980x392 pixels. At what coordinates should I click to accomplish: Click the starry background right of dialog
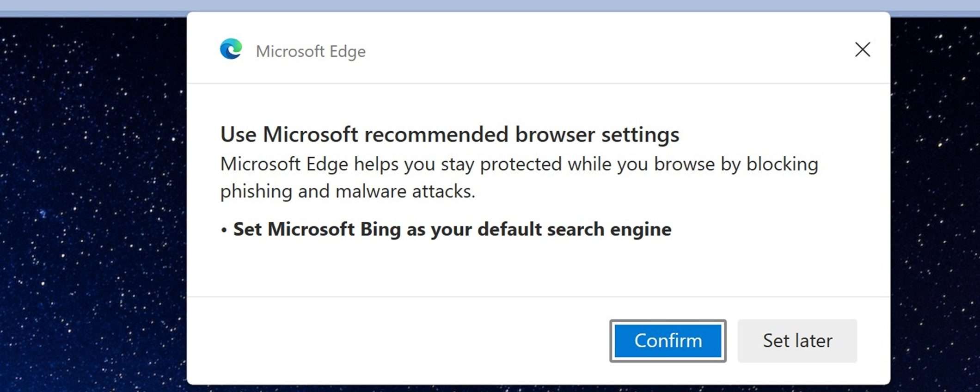934,208
